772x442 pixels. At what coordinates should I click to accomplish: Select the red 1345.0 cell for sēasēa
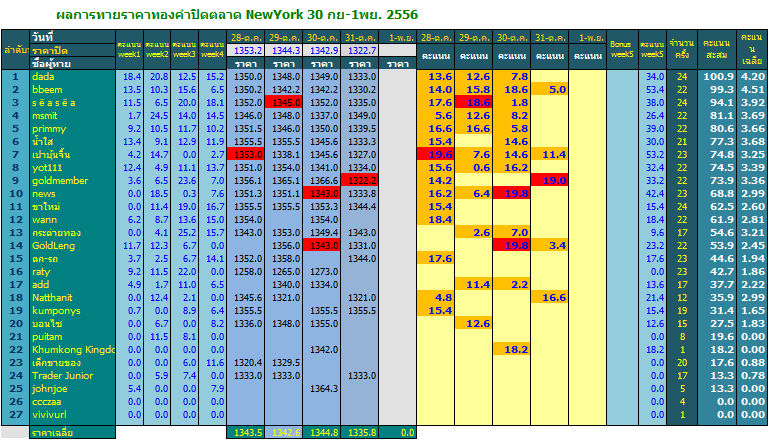tap(284, 102)
